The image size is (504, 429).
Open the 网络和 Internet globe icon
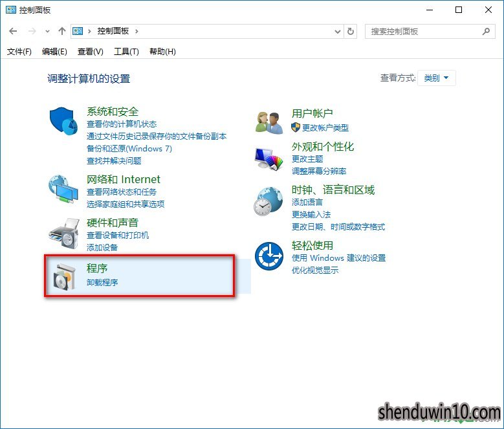pyautogui.click(x=63, y=189)
